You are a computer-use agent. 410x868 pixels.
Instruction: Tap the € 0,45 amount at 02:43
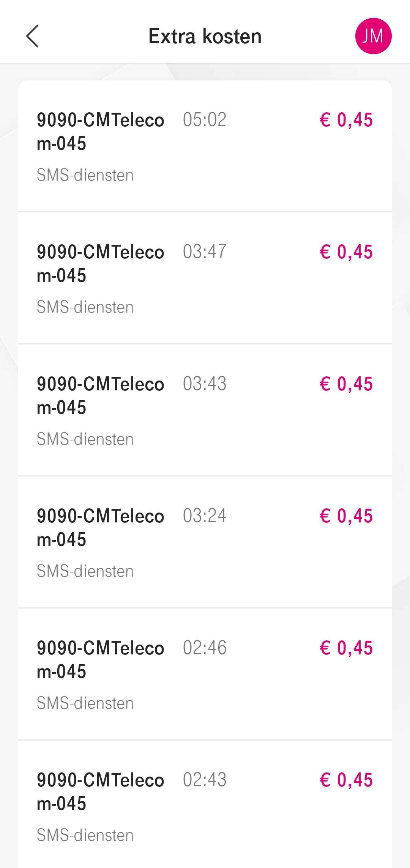pyautogui.click(x=346, y=780)
